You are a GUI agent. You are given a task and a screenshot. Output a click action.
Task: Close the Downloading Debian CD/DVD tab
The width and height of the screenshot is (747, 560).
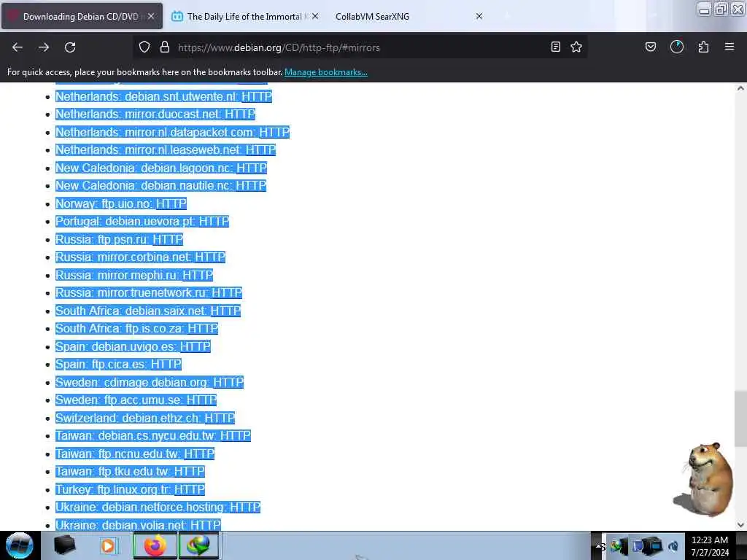click(x=151, y=16)
